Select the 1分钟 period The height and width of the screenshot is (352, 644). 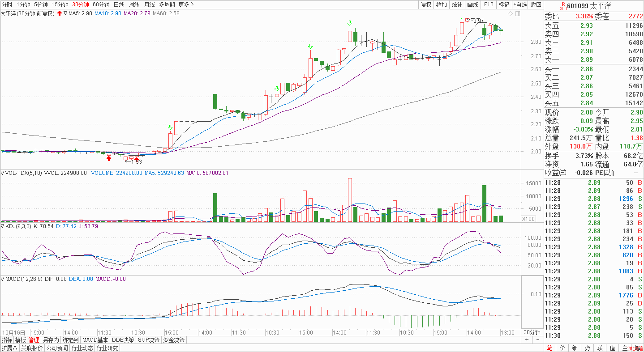point(23,4)
